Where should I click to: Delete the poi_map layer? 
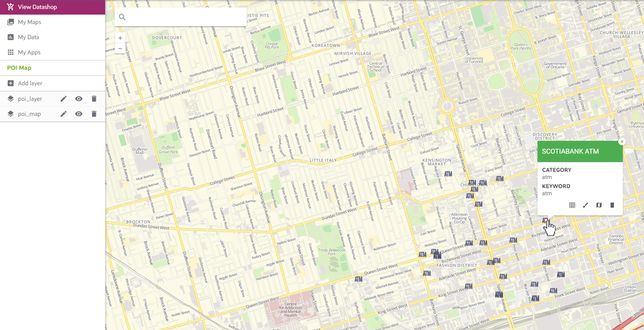click(x=94, y=114)
